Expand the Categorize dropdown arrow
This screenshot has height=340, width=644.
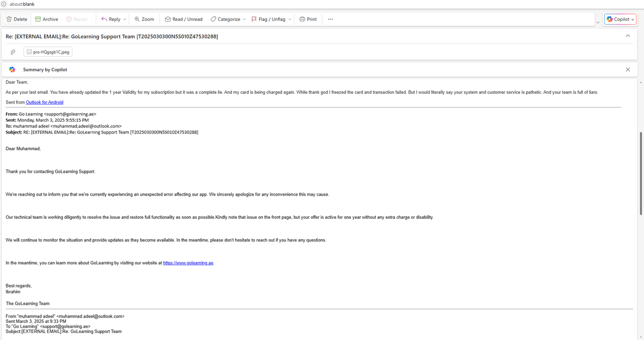pyautogui.click(x=244, y=19)
